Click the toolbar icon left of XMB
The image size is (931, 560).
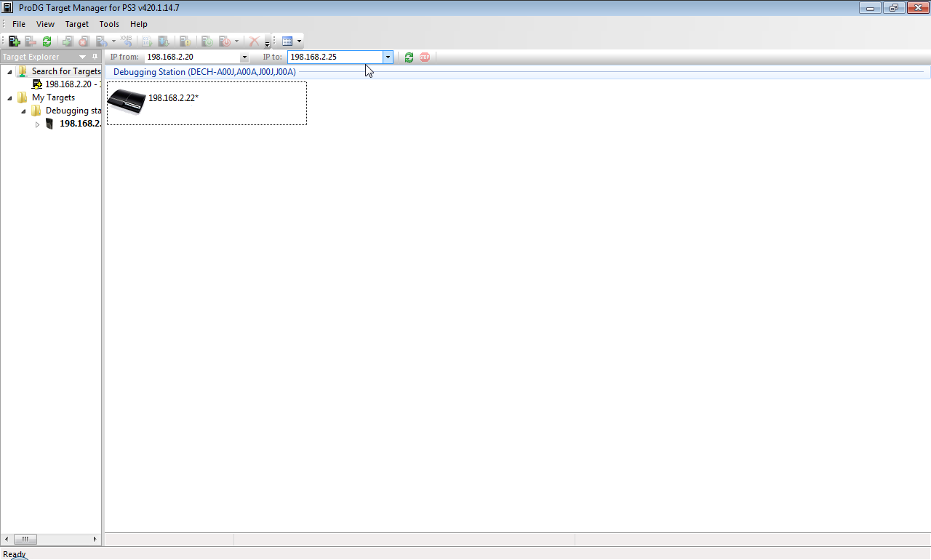[x=102, y=41]
